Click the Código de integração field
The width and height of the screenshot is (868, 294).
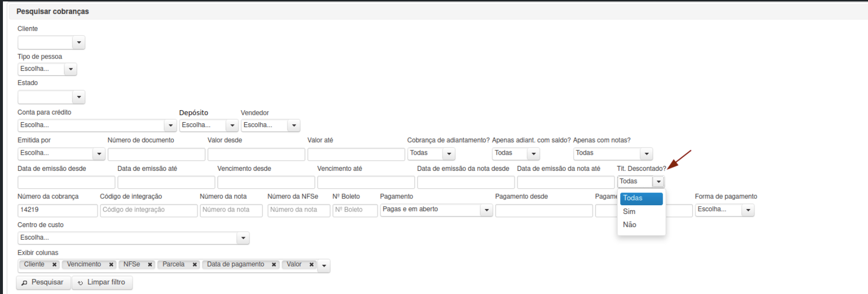(149, 210)
